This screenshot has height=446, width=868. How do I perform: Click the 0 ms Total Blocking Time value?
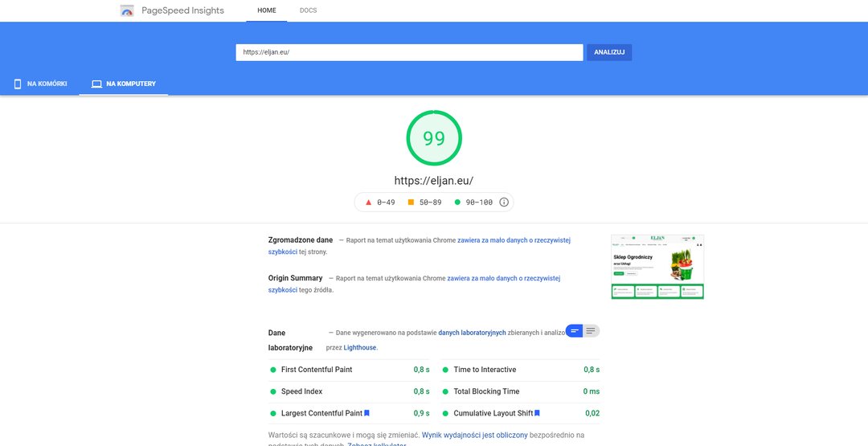click(x=592, y=391)
